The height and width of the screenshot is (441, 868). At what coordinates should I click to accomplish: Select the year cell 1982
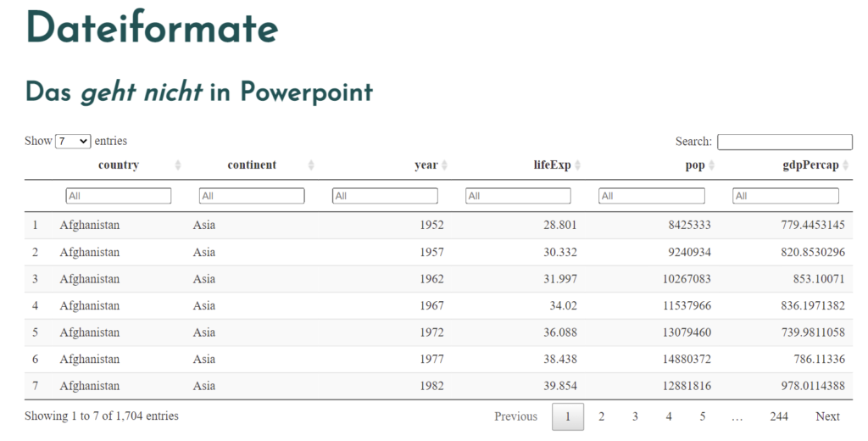click(x=431, y=386)
